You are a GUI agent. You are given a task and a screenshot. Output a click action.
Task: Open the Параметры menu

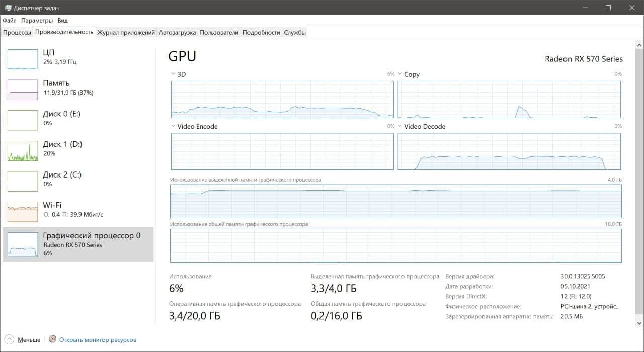[37, 21]
